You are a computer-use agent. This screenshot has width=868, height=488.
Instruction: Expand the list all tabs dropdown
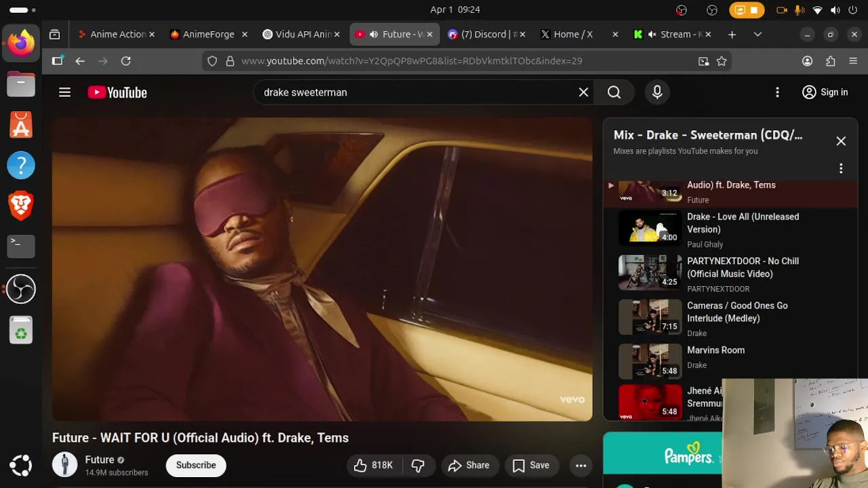click(757, 35)
